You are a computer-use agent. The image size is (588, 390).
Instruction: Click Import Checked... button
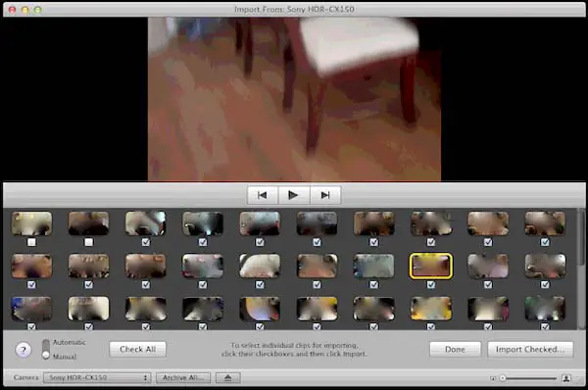pos(530,349)
